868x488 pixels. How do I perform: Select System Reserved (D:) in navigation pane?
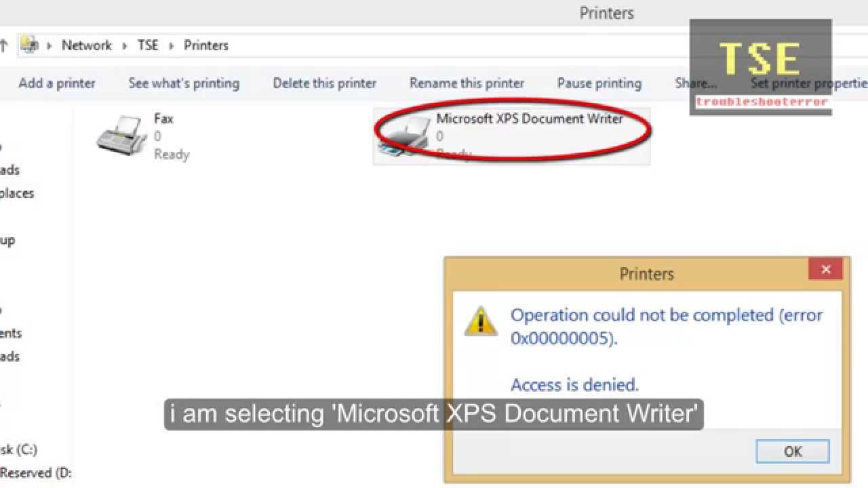[36, 472]
